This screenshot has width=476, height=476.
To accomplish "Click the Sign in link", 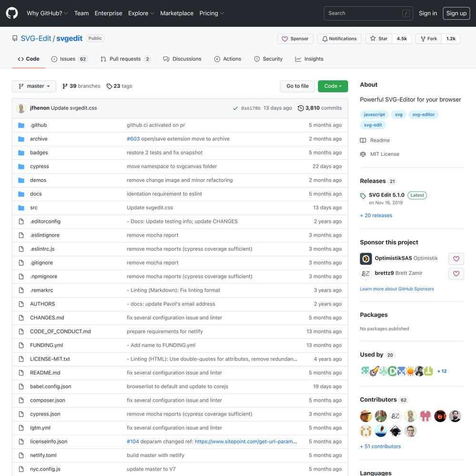I will [428, 13].
